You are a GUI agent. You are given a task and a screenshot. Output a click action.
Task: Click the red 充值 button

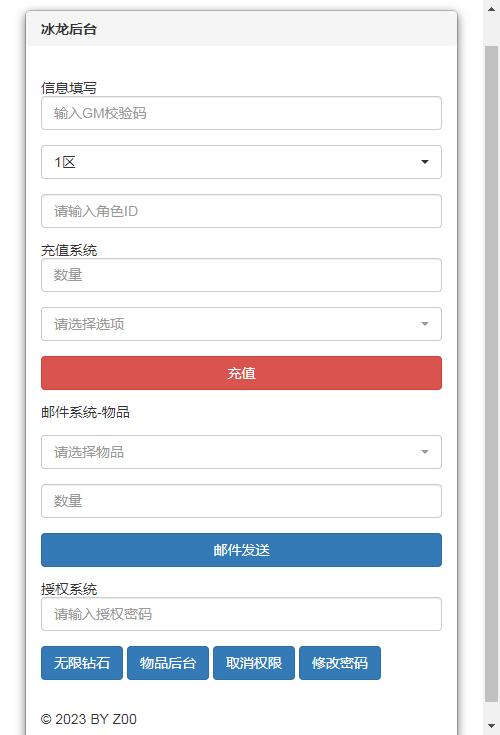pos(241,373)
